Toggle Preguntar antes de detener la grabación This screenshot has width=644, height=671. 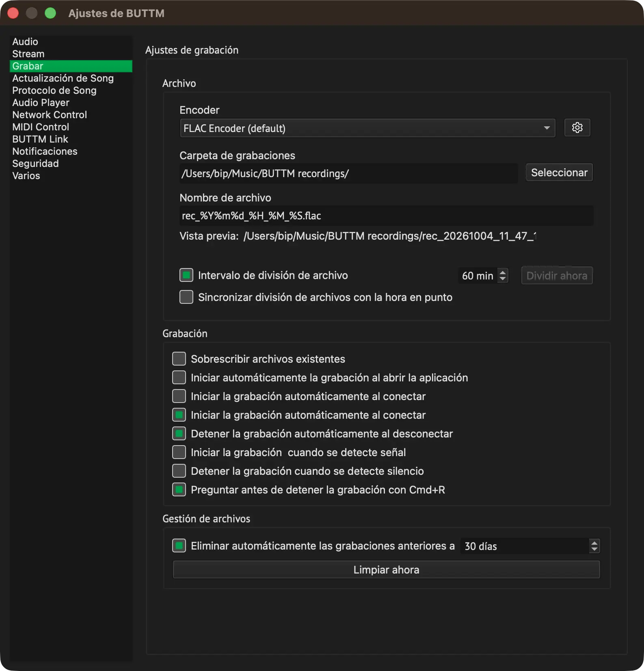(179, 490)
